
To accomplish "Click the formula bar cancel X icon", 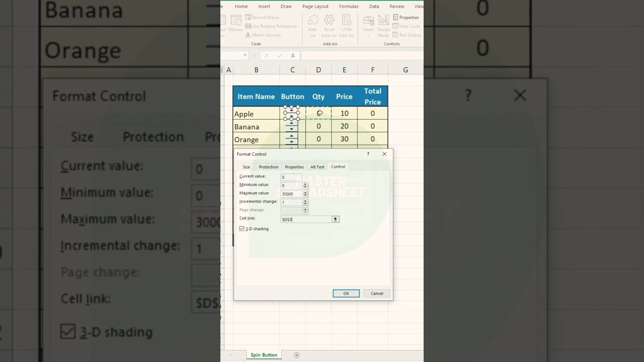I will click(x=267, y=55).
